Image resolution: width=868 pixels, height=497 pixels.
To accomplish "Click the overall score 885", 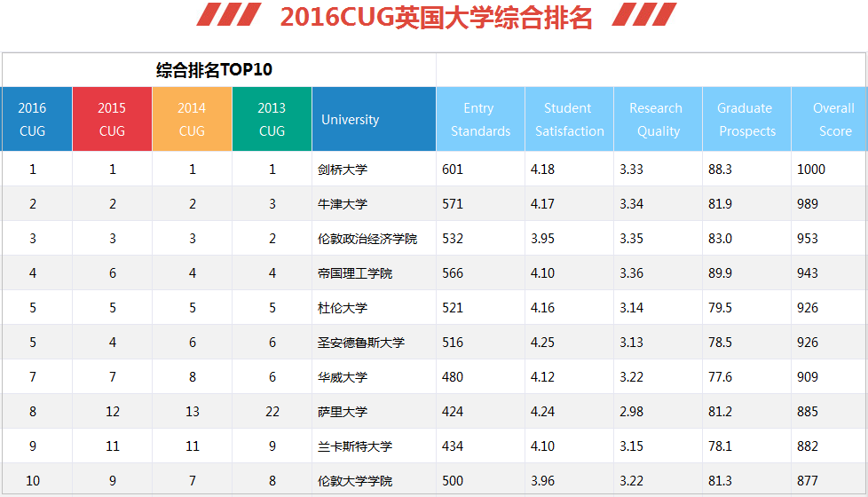I will pos(808,411).
